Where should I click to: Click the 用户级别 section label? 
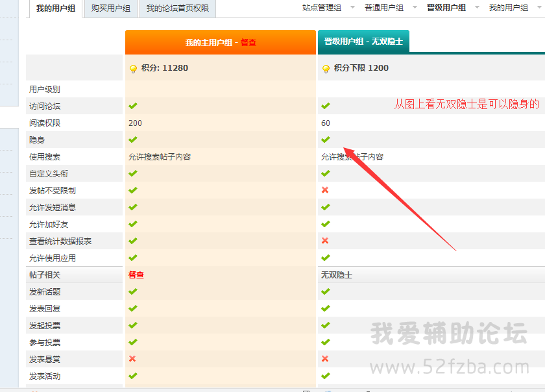click(x=45, y=90)
